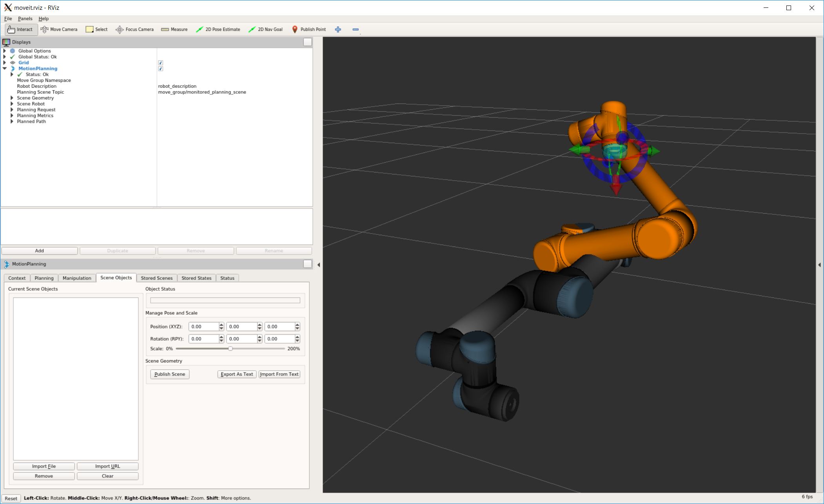Click the Import From Text button

click(280, 374)
